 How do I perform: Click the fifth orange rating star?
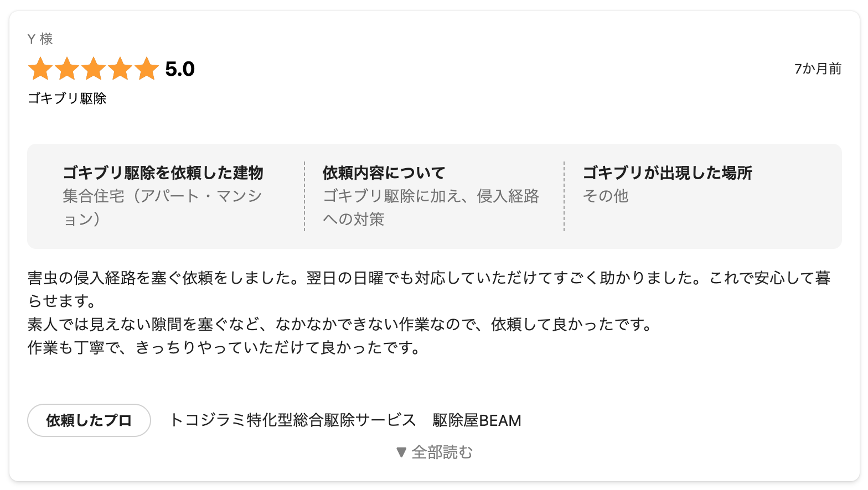pyautogui.click(x=147, y=69)
